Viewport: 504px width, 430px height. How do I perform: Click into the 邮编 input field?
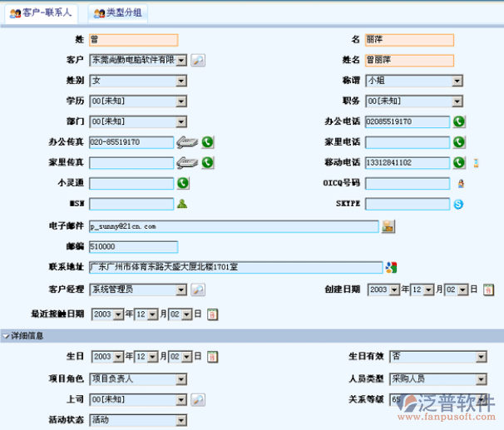pos(133,246)
